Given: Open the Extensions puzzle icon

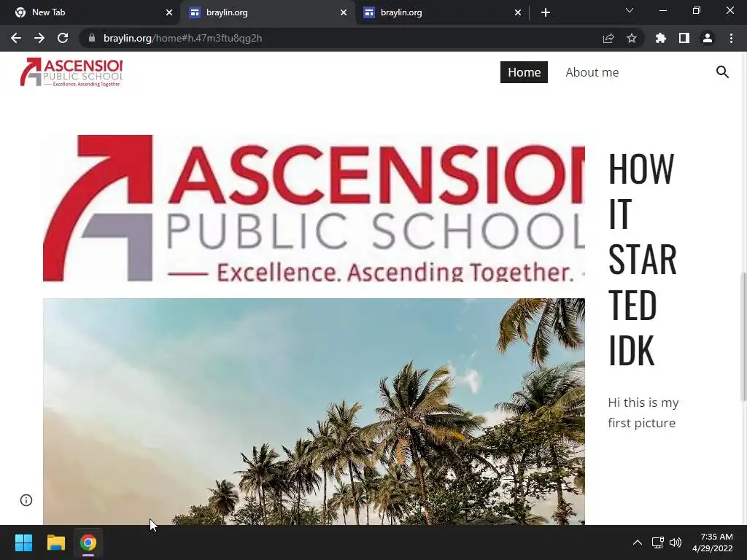Looking at the screenshot, I should click(661, 38).
